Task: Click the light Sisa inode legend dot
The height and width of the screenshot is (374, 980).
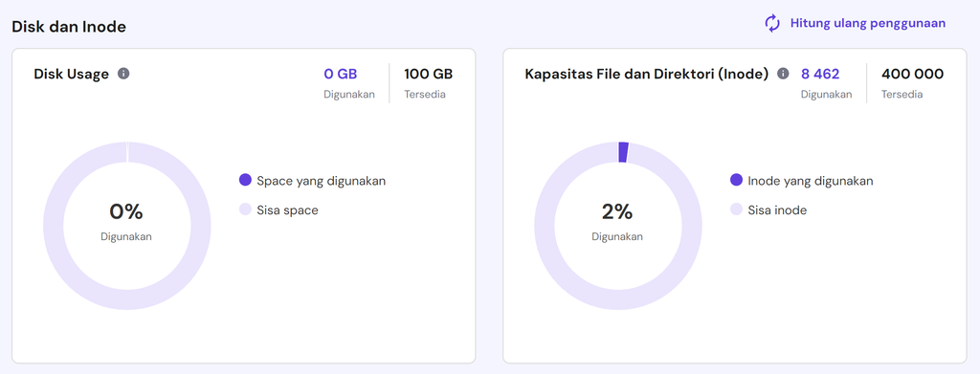Action: coord(736,209)
